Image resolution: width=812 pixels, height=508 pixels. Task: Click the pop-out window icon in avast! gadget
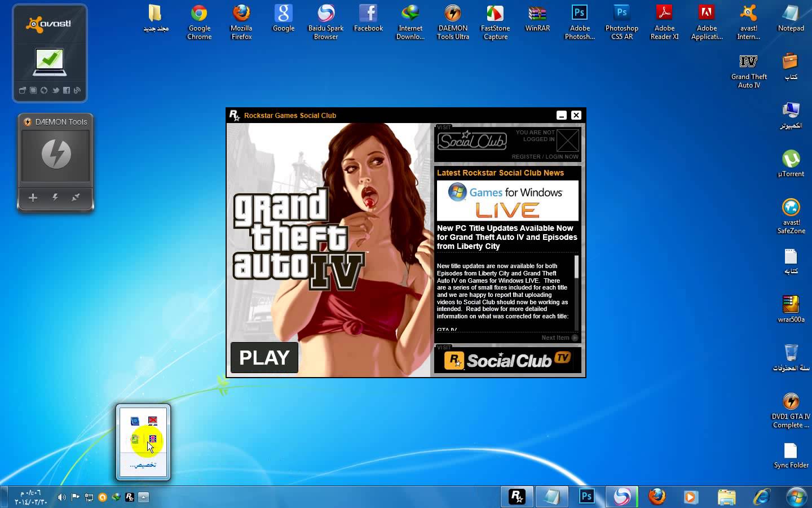coord(23,90)
